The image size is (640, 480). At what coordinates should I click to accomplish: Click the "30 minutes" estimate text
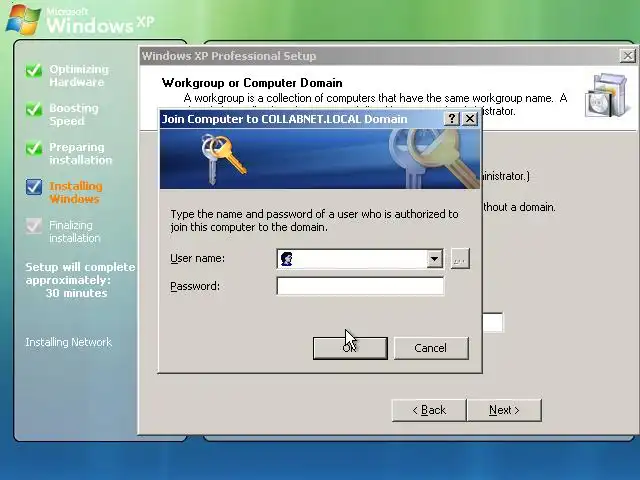pos(76,293)
